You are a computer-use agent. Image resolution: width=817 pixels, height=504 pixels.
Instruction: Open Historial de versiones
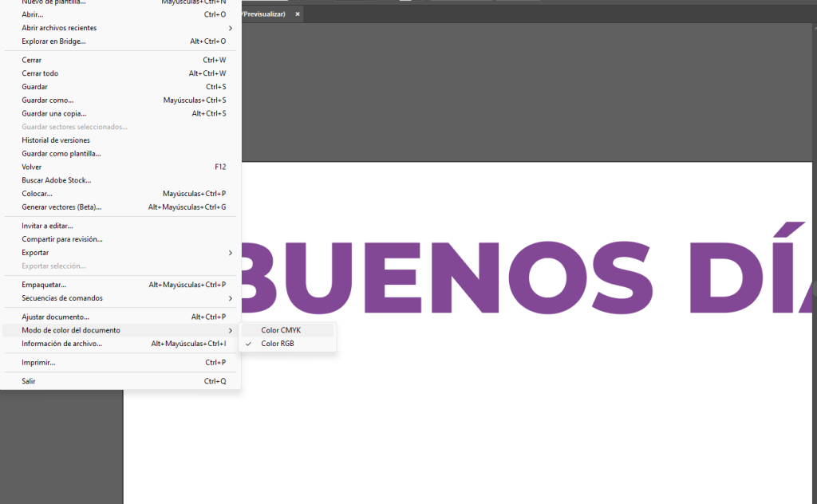coord(120,140)
